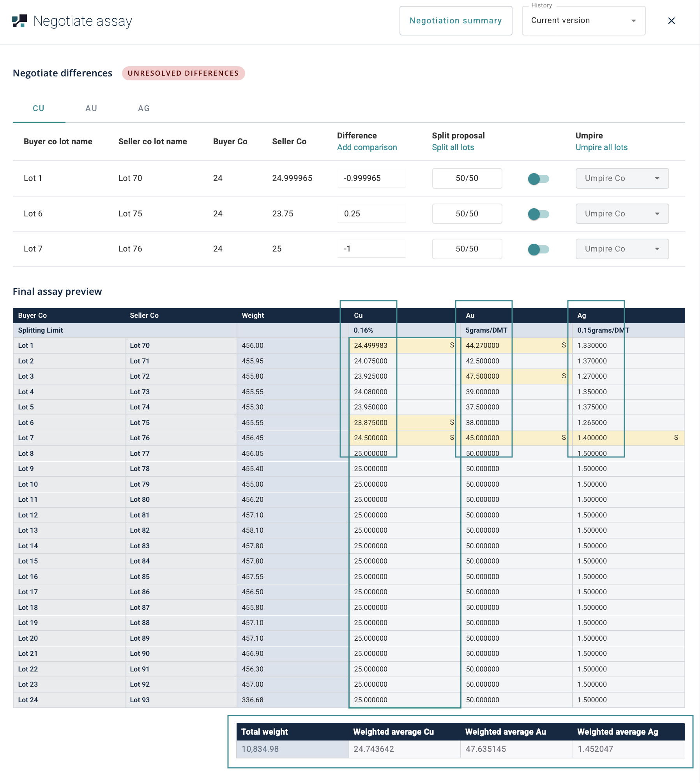This screenshot has width=700, height=783.
Task: Click the 50/50 split field for Lot 1
Action: click(467, 178)
